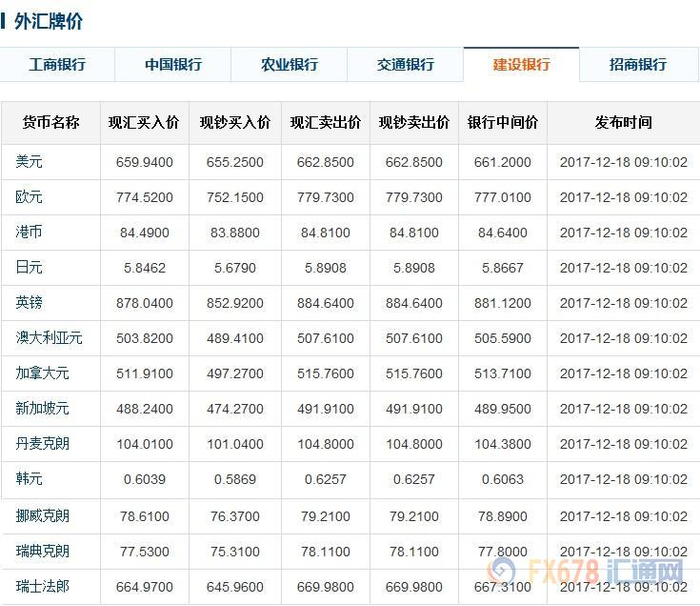Click HKD spot buy value 84.4900
700x606 pixels.
(145, 233)
